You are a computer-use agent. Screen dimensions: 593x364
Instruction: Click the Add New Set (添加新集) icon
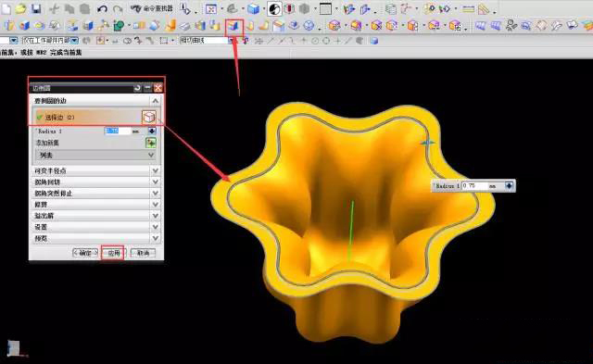point(151,143)
